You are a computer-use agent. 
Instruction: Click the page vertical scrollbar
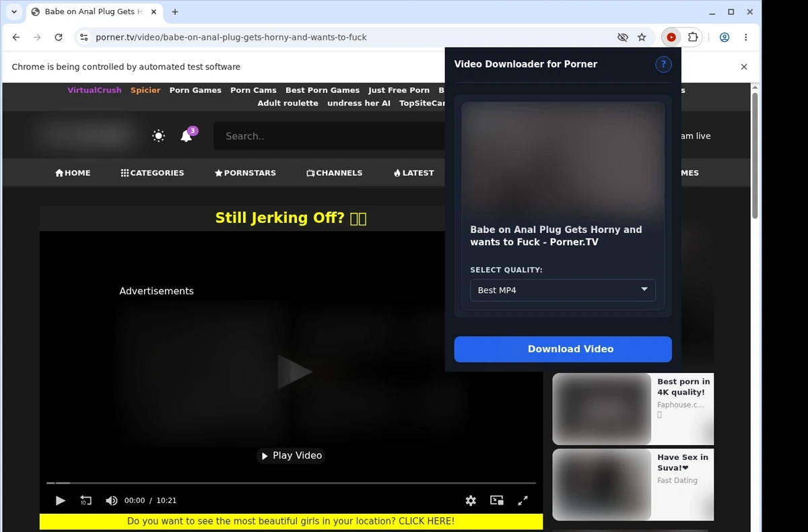tap(755, 156)
